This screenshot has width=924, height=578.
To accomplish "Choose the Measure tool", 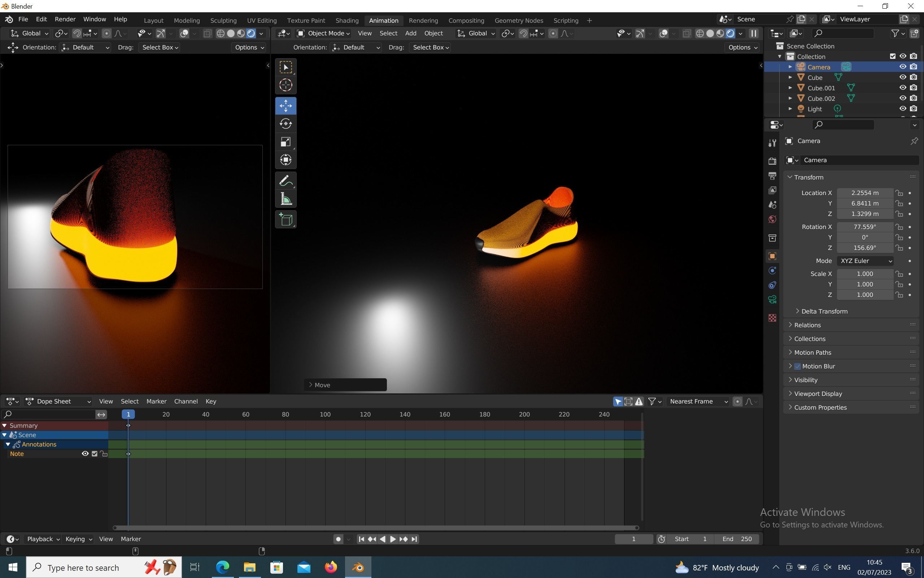I will coord(286,199).
